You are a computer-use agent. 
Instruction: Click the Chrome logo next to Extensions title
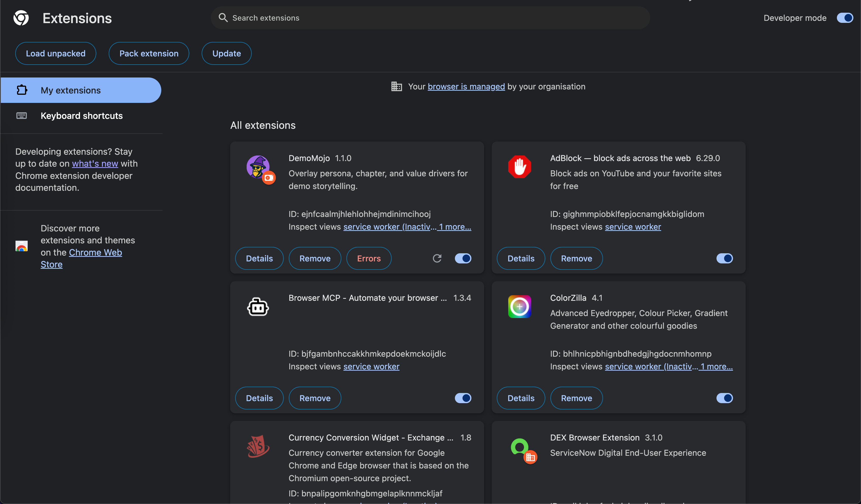(x=21, y=18)
